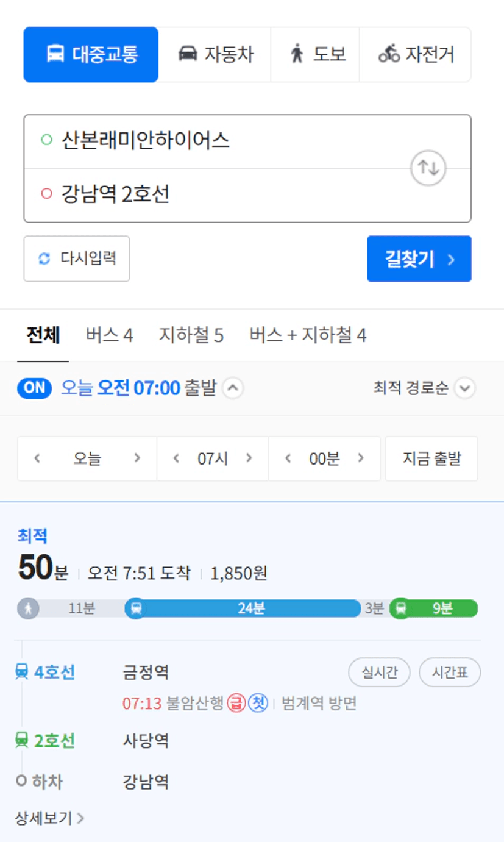504x842 pixels.
Task: Switch to the 지하철 5 tab
Action: 191,335
